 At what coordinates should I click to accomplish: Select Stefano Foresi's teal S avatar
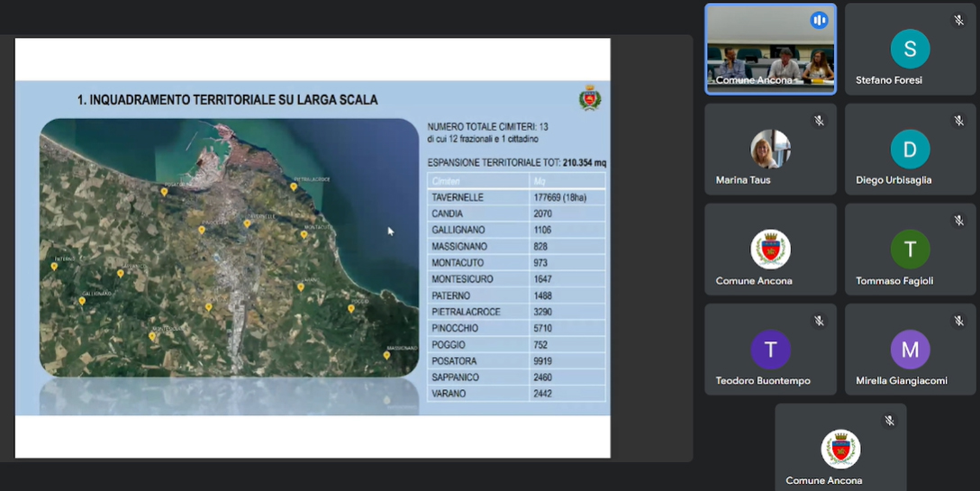910,49
